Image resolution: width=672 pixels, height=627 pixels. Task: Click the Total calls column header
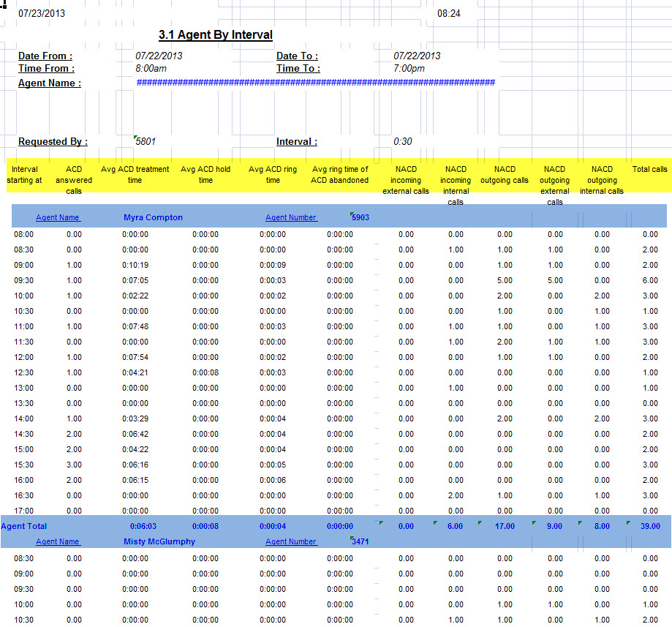point(649,170)
